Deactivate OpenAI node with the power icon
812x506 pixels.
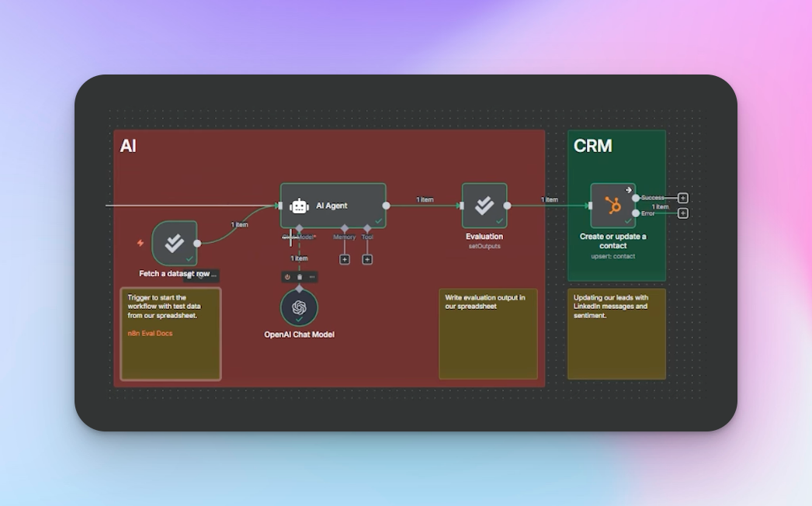[287, 277]
